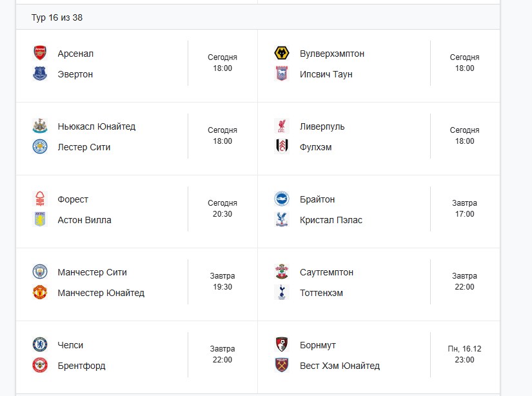The image size is (532, 396).
Task: Open the Ньюкасл Юнайтед team link
Action: 96,126
